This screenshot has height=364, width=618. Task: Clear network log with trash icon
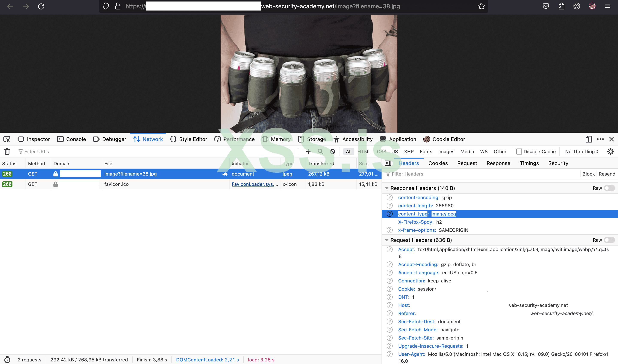tap(7, 152)
